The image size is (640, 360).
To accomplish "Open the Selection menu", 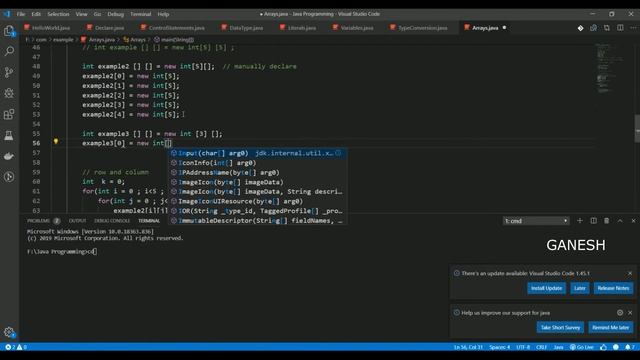I will (58, 14).
